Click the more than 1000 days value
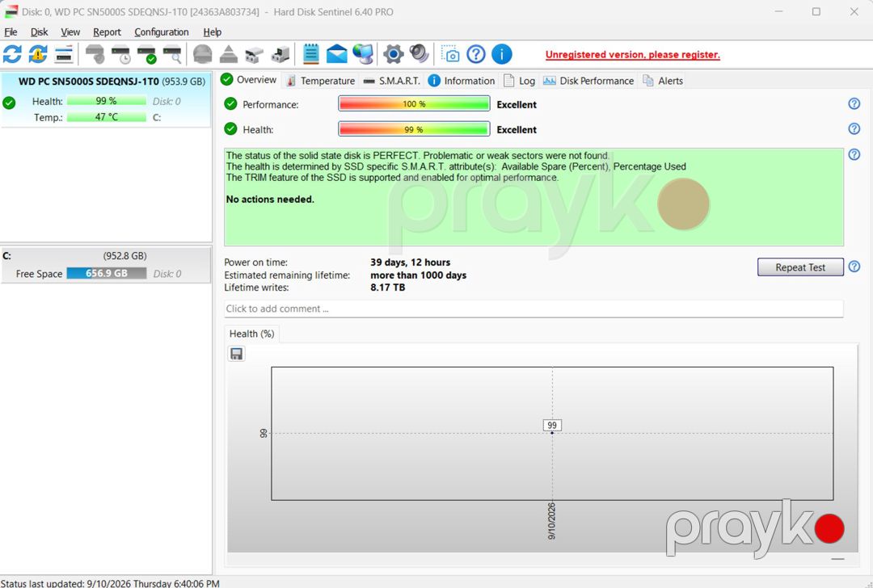This screenshot has height=588, width=873. (418, 275)
